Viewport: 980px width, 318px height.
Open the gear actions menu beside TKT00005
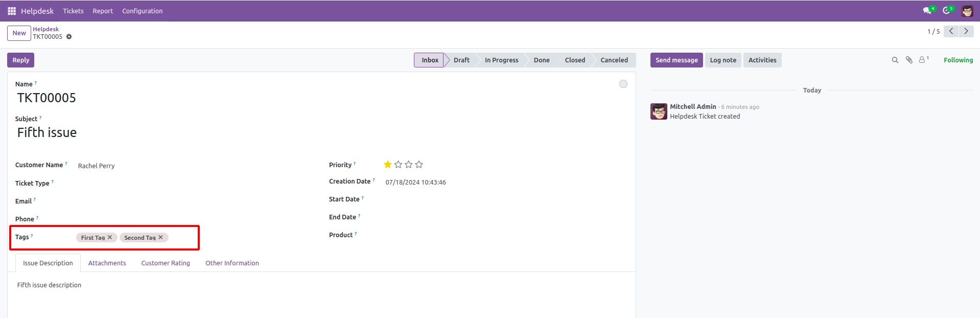(x=69, y=37)
